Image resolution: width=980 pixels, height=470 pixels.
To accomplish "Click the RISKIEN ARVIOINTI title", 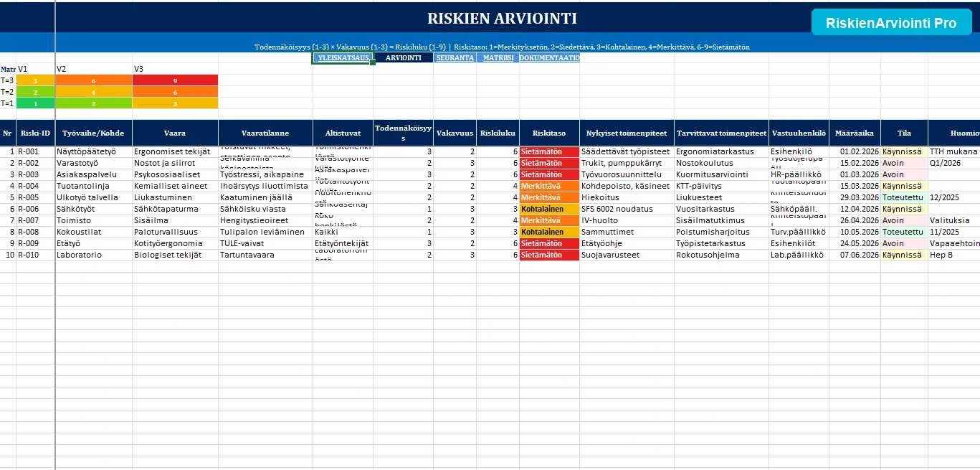I will pyautogui.click(x=502, y=18).
